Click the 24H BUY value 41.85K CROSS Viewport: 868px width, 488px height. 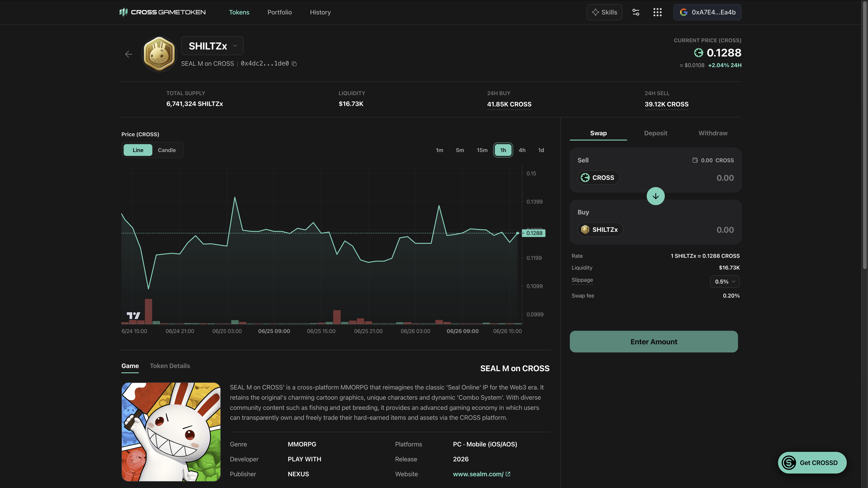pos(509,104)
